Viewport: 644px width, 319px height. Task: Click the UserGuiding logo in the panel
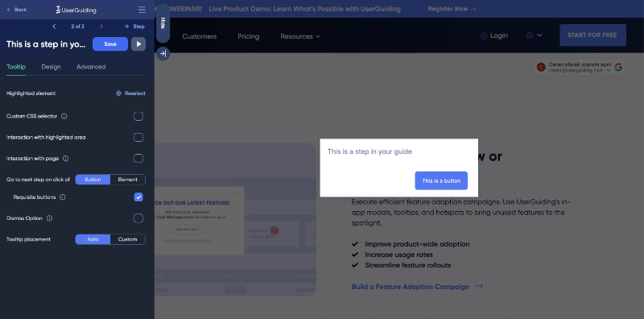[76, 10]
